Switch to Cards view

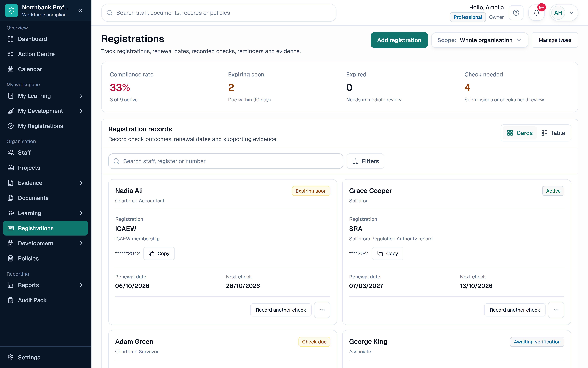[x=520, y=133]
